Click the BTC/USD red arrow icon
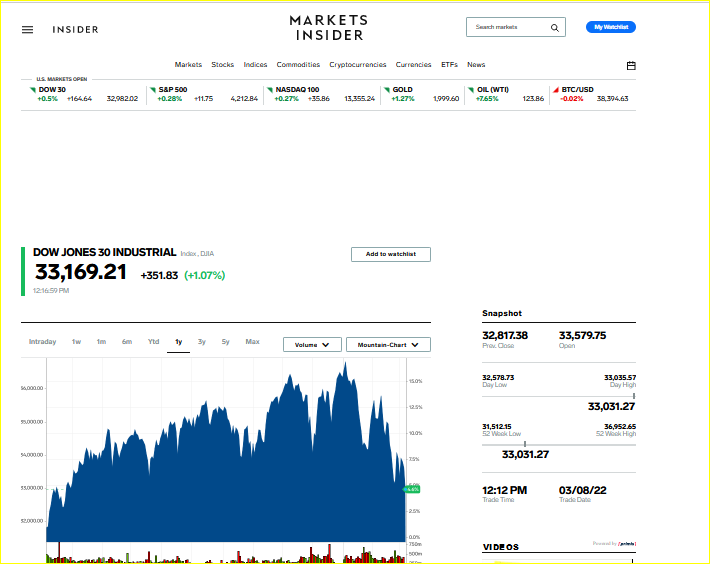Image resolution: width=710 pixels, height=564 pixels. coord(556,90)
